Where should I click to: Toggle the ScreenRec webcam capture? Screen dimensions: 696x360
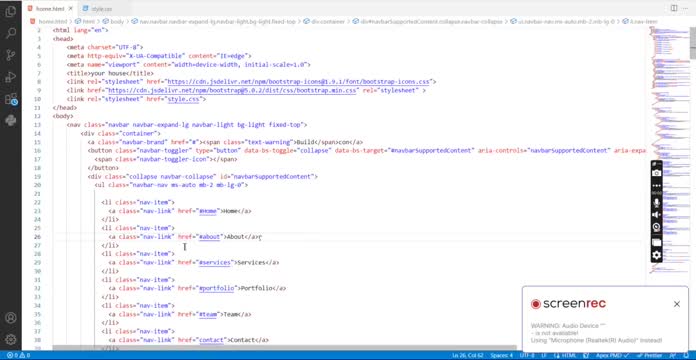[656, 227]
